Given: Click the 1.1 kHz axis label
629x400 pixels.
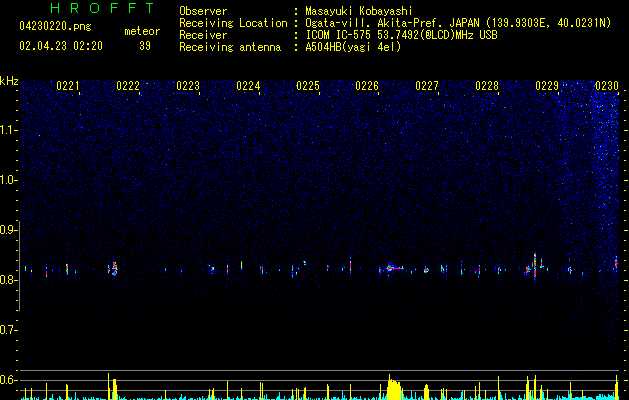Looking at the screenshot, I should [8, 130].
